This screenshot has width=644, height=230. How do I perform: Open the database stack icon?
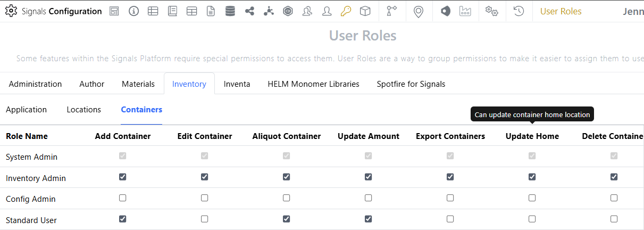(x=230, y=11)
